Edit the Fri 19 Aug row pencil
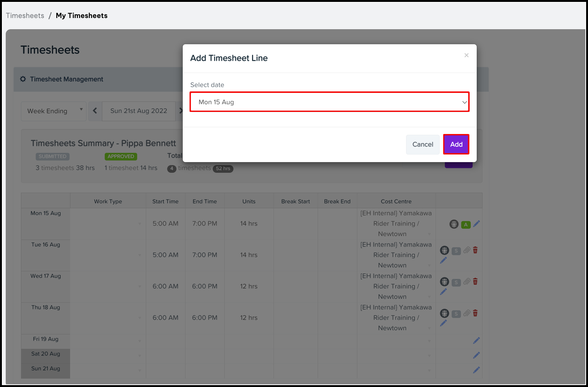This screenshot has width=588, height=387. [x=476, y=341]
